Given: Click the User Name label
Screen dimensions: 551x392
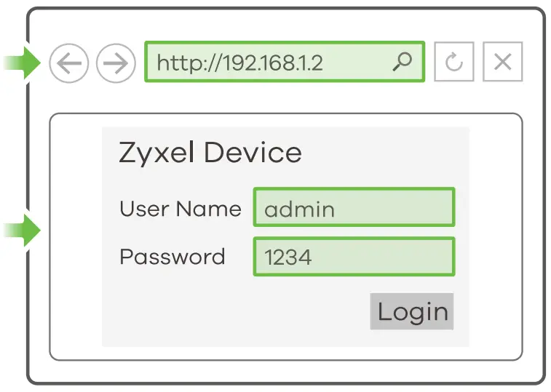Looking at the screenshot, I should click(x=180, y=209).
